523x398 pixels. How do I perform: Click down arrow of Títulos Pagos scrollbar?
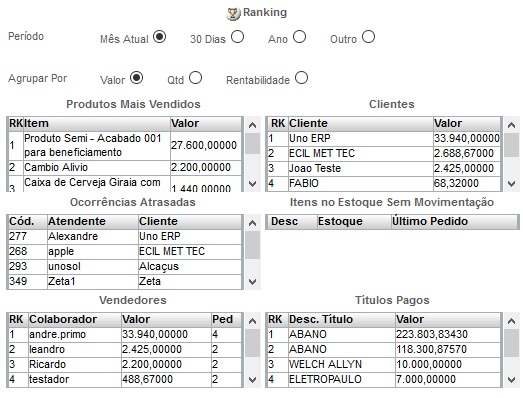(x=511, y=380)
